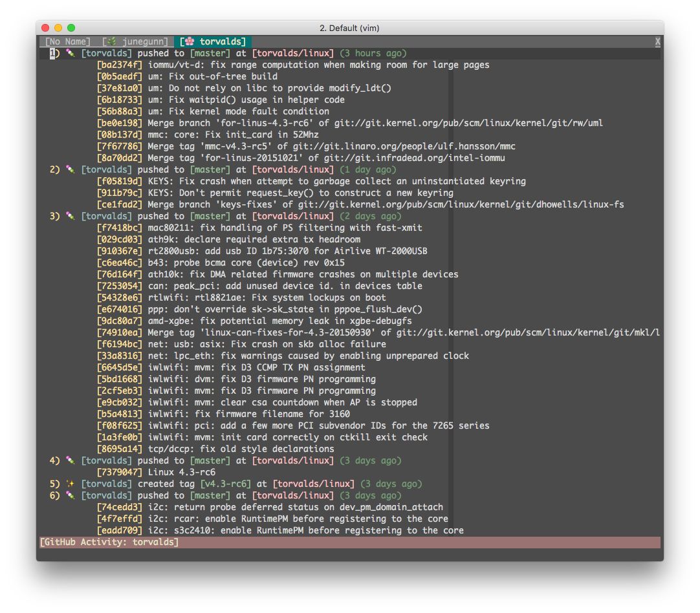Screen dimensions: 700x613
Task: Open commit [eadd709]
Action: coord(120,530)
